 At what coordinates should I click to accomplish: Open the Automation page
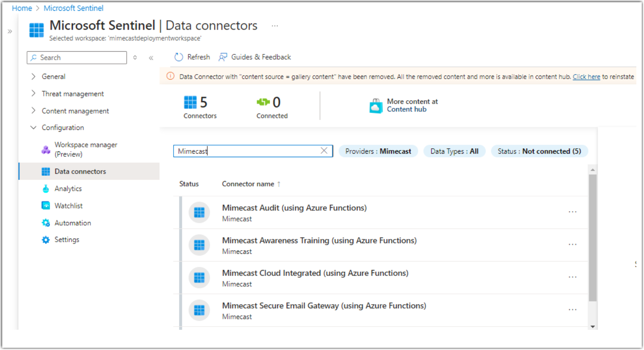pos(72,222)
